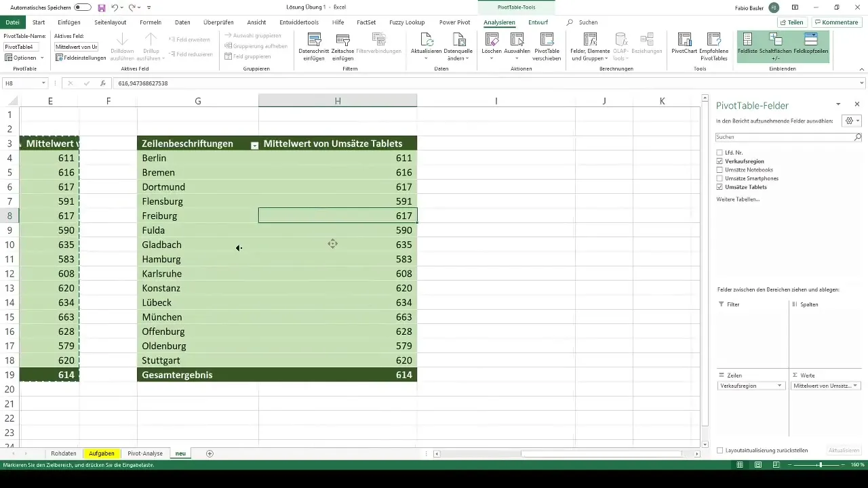
Task: Refresh the pivot with Aktualisieren
Action: coord(426,46)
